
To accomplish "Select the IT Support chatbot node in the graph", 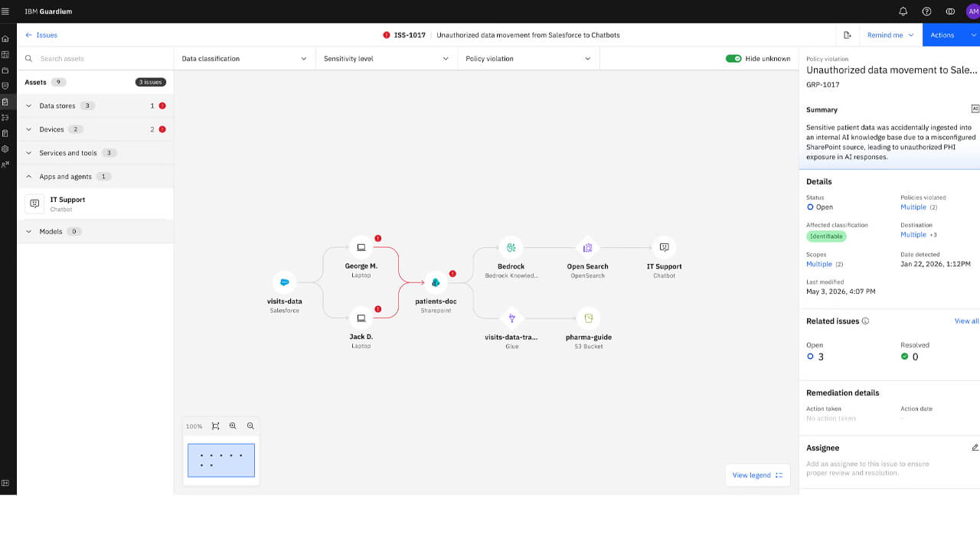I will click(x=664, y=247).
